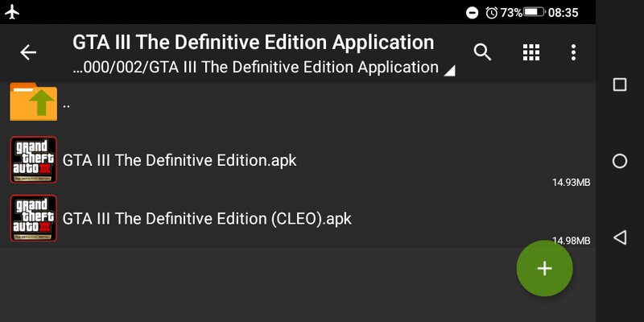Image resolution: width=644 pixels, height=322 pixels.
Task: Tap the green plus floating button
Action: click(x=545, y=268)
